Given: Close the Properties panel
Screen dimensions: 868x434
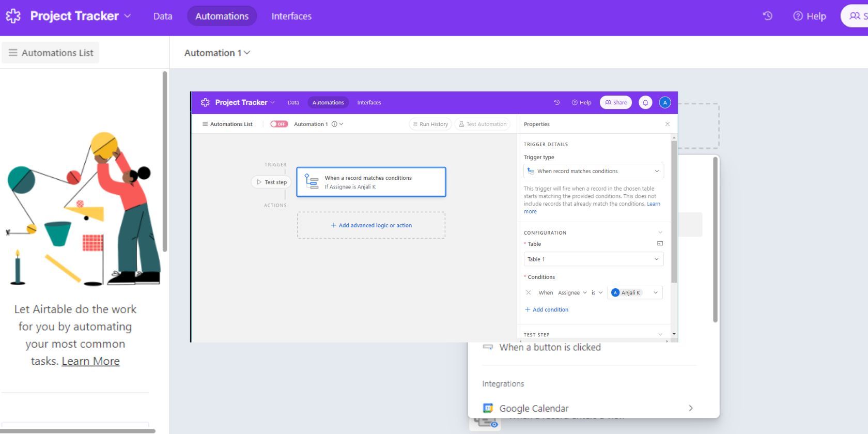Looking at the screenshot, I should [667, 124].
